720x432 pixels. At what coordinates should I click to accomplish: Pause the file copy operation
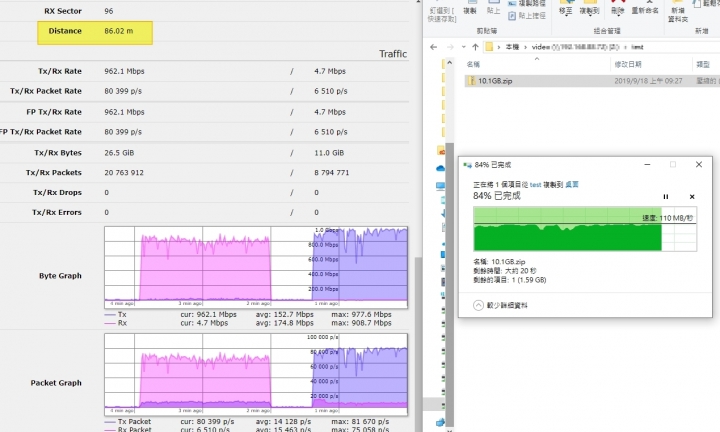666,196
